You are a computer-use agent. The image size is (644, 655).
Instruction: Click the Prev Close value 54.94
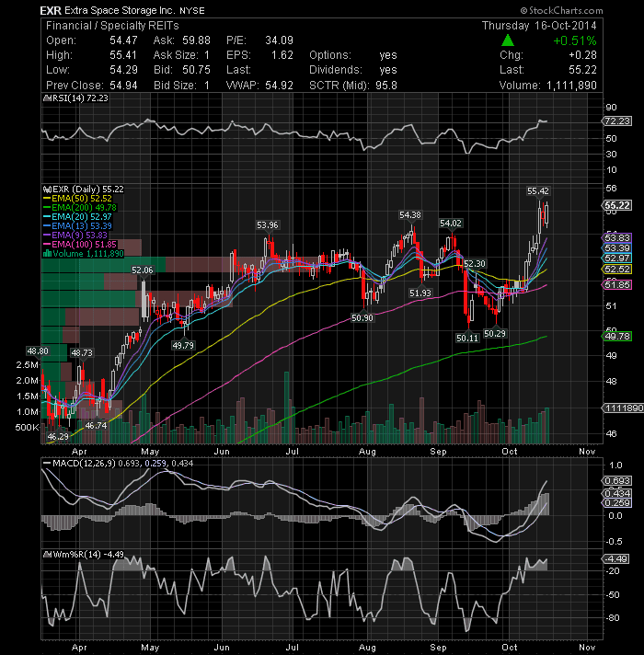(123, 86)
